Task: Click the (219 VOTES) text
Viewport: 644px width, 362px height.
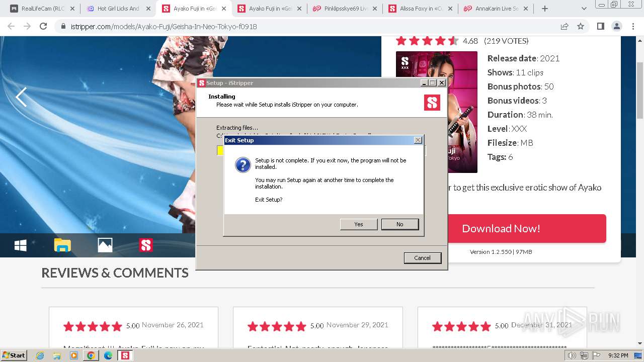Action: coord(506,41)
